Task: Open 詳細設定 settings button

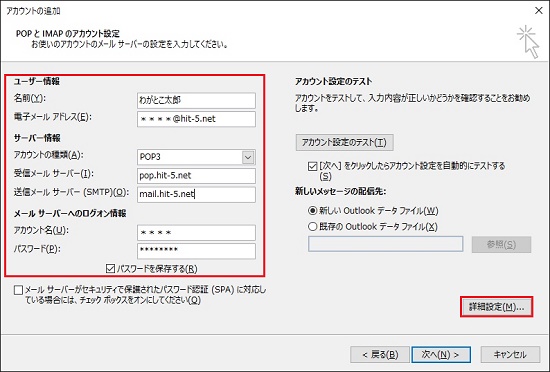Action: click(496, 307)
